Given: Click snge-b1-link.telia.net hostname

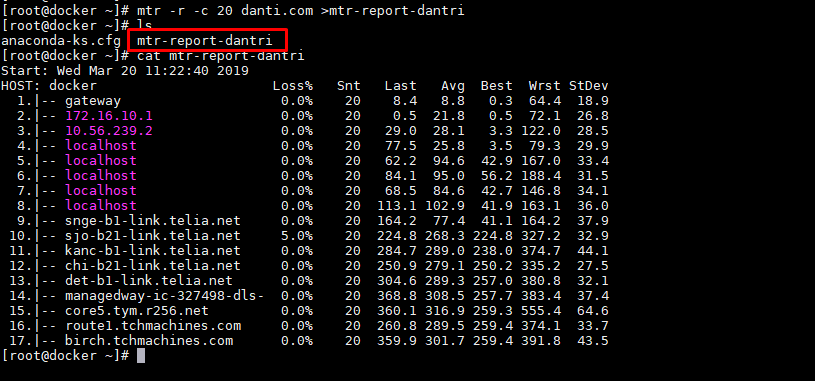Looking at the screenshot, I should coord(153,220).
